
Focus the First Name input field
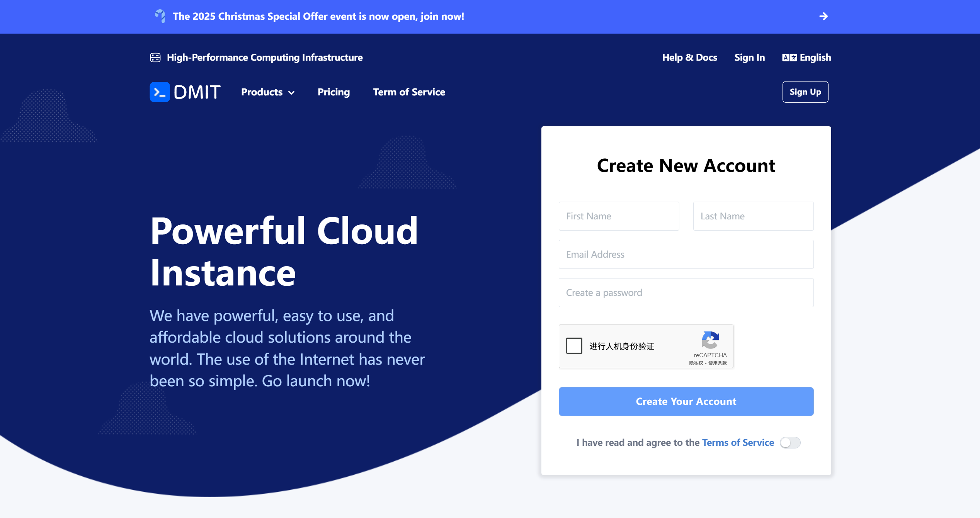[x=619, y=216]
